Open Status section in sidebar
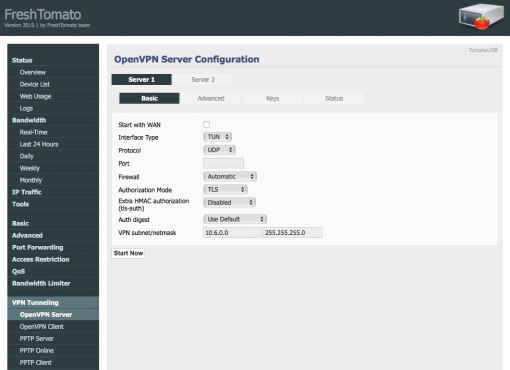 (53, 60)
